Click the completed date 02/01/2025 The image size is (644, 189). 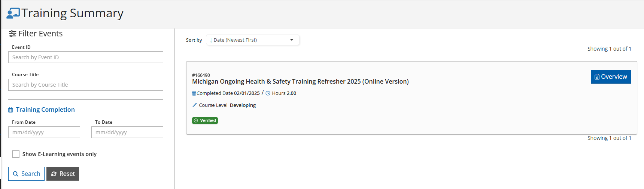(x=247, y=93)
